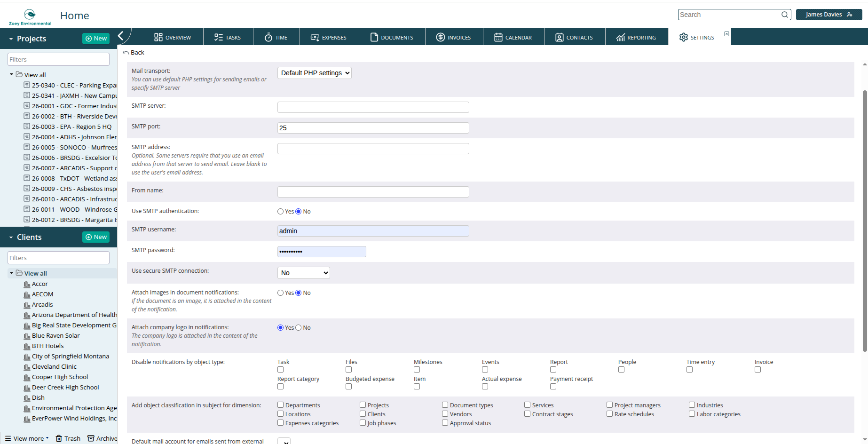Image resolution: width=868 pixels, height=444 pixels.
Task: Close the Settings tab with the small x
Action: (x=726, y=34)
